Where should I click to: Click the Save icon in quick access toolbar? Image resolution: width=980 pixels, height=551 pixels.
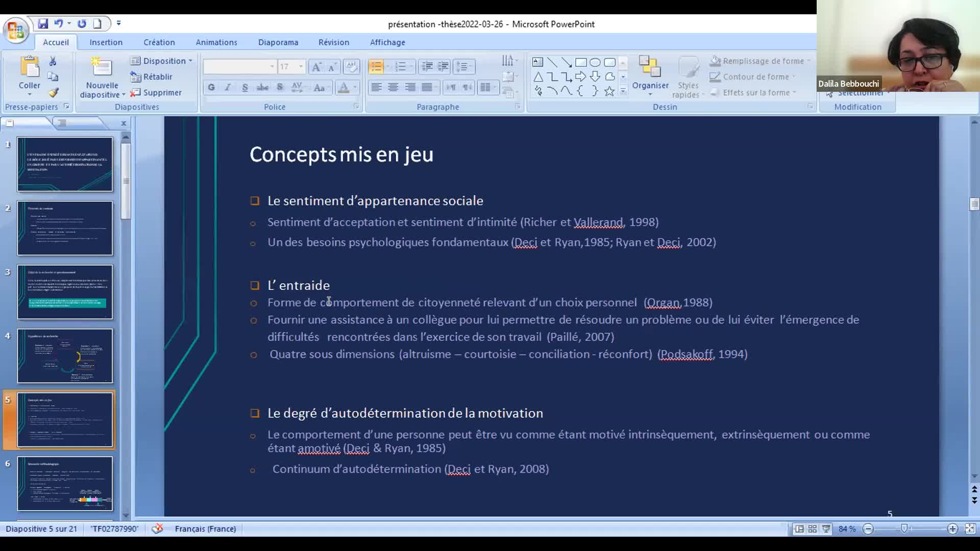[43, 23]
